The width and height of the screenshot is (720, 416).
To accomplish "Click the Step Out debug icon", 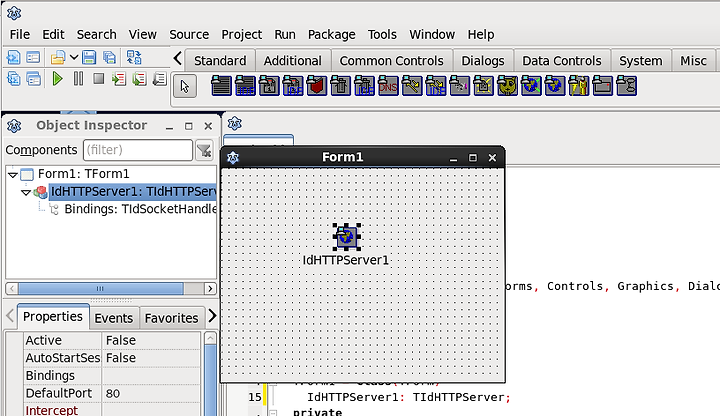I will pyautogui.click(x=159, y=79).
